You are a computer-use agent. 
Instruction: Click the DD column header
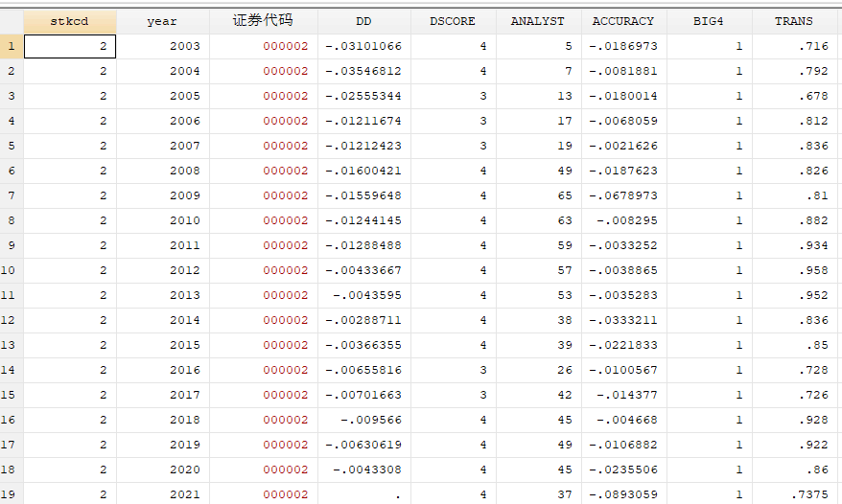(363, 21)
